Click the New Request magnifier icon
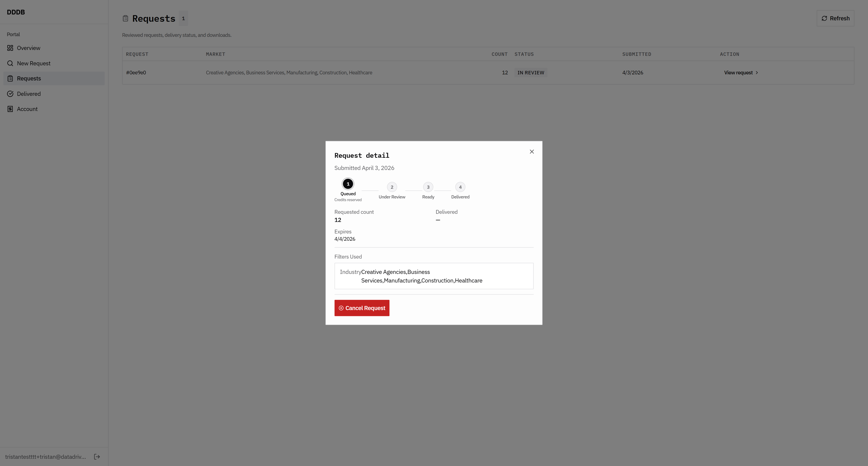This screenshot has height=466, width=868. pos(10,63)
